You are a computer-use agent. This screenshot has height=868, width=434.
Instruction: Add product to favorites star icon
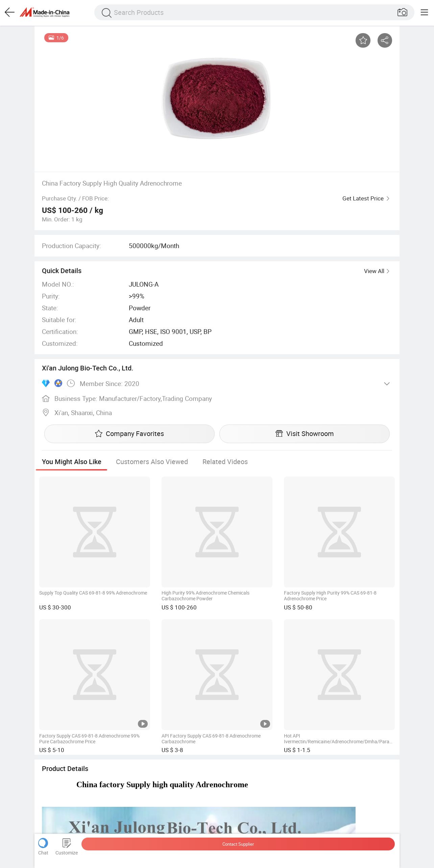[x=363, y=41]
